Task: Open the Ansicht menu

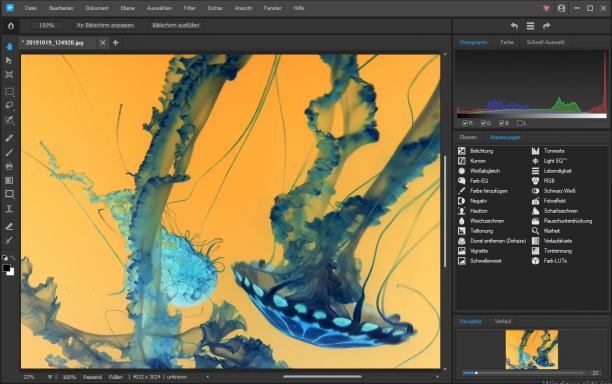Action: pos(243,8)
